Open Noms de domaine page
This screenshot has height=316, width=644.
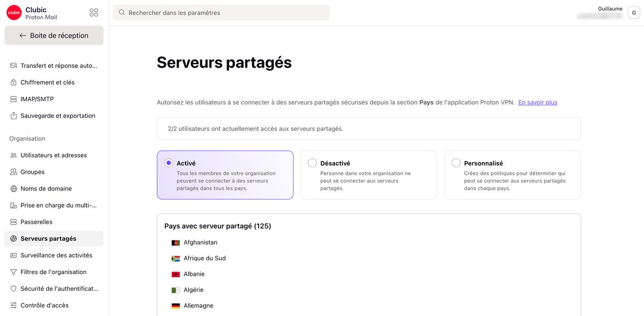coord(54,188)
